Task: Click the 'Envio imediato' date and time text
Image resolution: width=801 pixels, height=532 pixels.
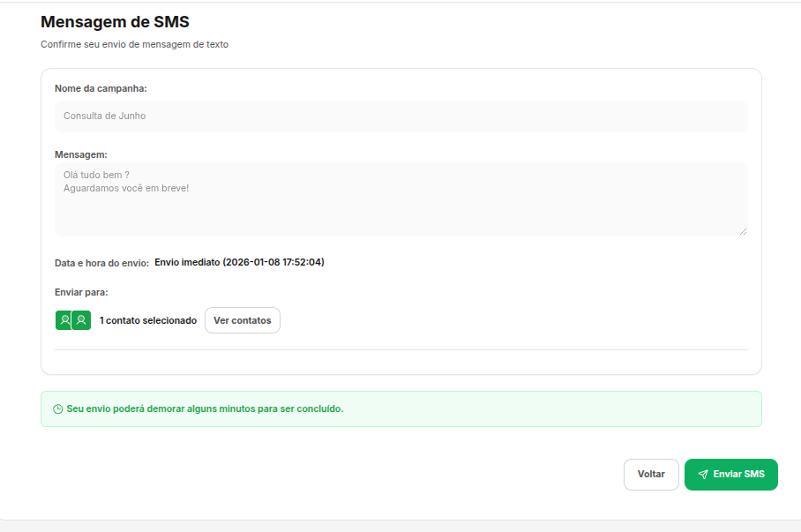Action: 239,262
